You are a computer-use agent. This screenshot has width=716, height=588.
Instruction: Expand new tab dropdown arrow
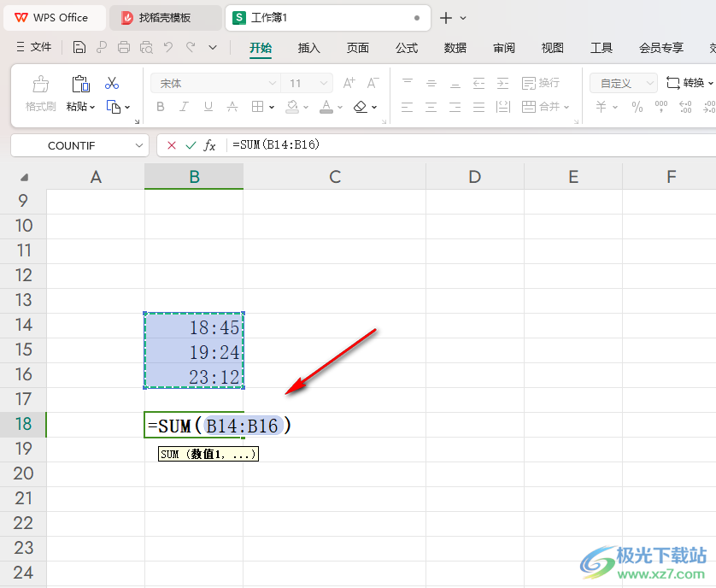(463, 18)
